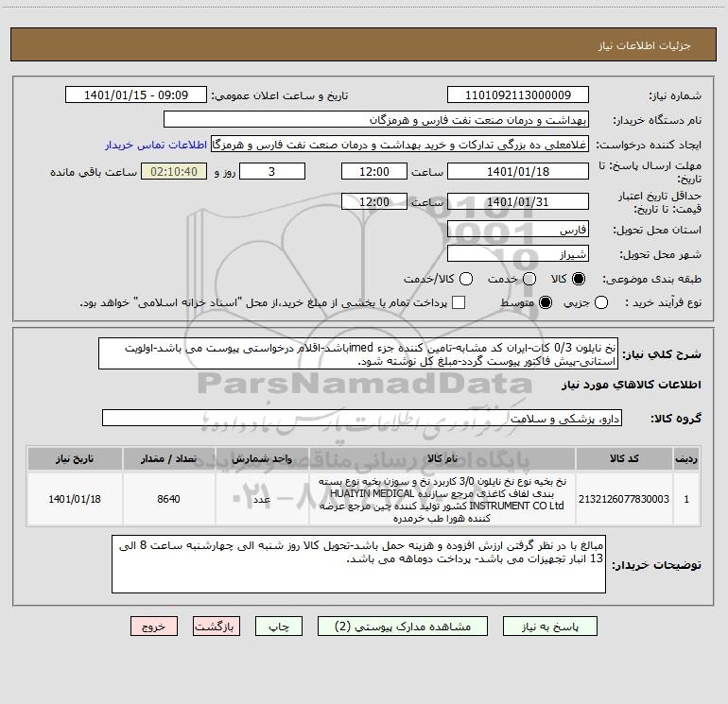This screenshot has height=704, width=728.
Task: Click the نام دستگاه خریدار field
Action: 376,120
